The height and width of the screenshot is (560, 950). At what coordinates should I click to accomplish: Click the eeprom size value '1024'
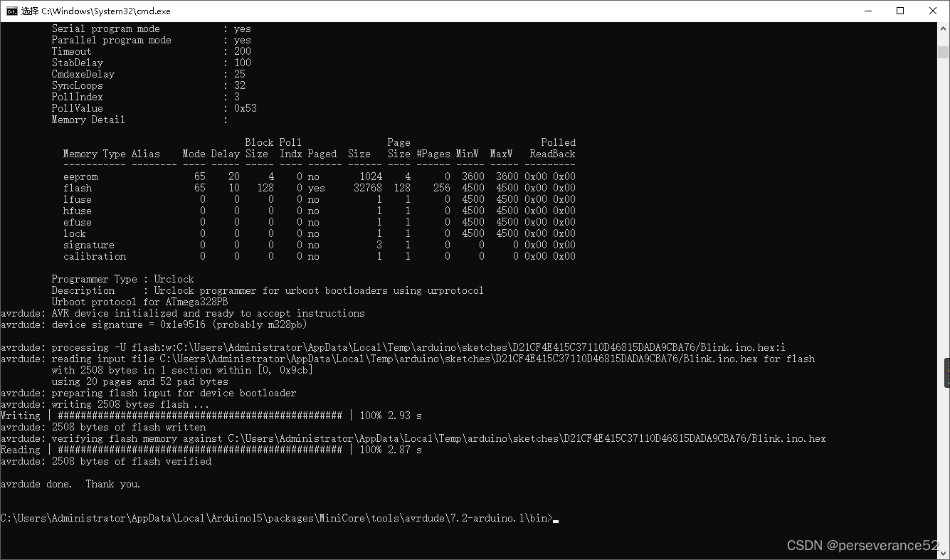click(370, 176)
